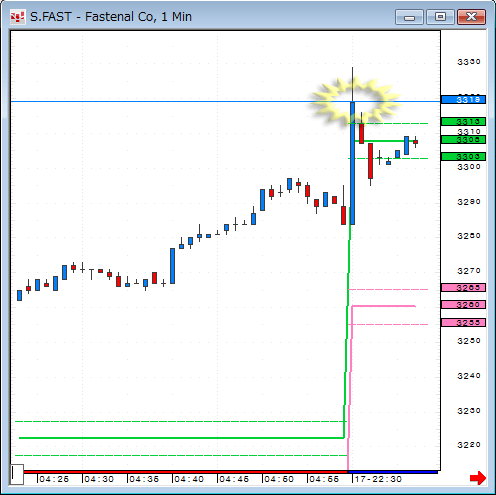Click the 3290 price axis value
The width and height of the screenshot is (496, 495).
469,202
